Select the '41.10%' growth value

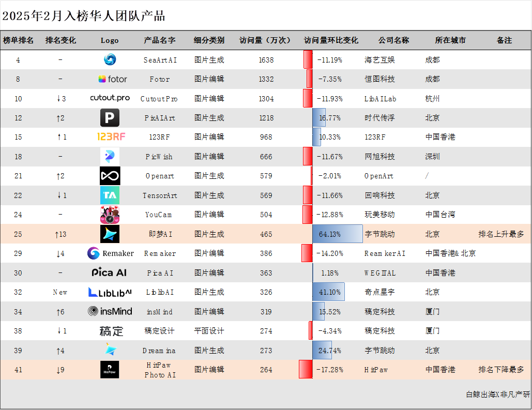pyautogui.click(x=329, y=292)
